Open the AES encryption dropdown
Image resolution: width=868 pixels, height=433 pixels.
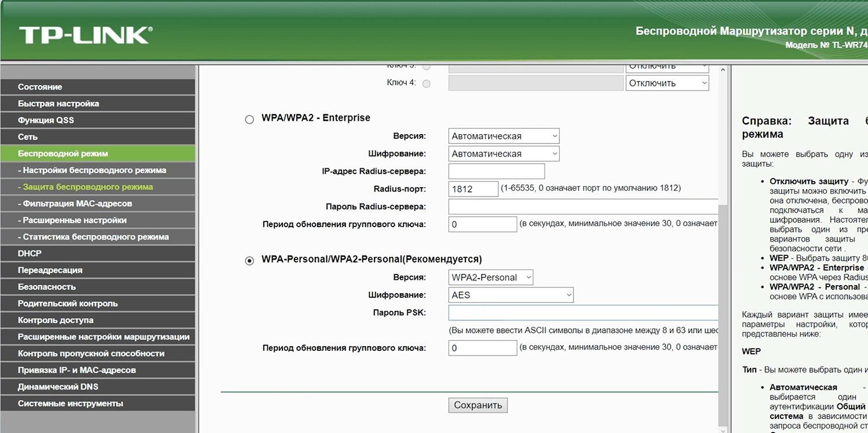pyautogui.click(x=510, y=295)
